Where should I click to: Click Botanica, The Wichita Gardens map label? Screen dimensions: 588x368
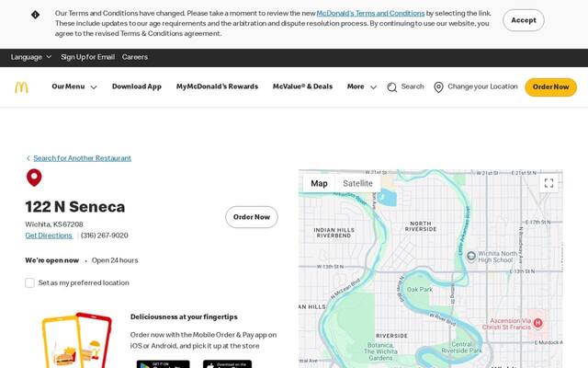[x=380, y=351]
